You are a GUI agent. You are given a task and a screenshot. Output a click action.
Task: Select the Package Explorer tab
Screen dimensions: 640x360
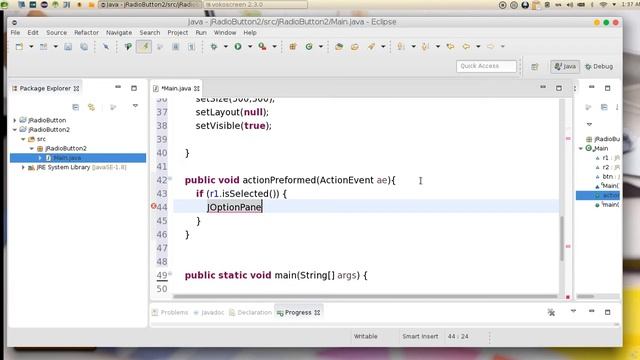click(45, 88)
